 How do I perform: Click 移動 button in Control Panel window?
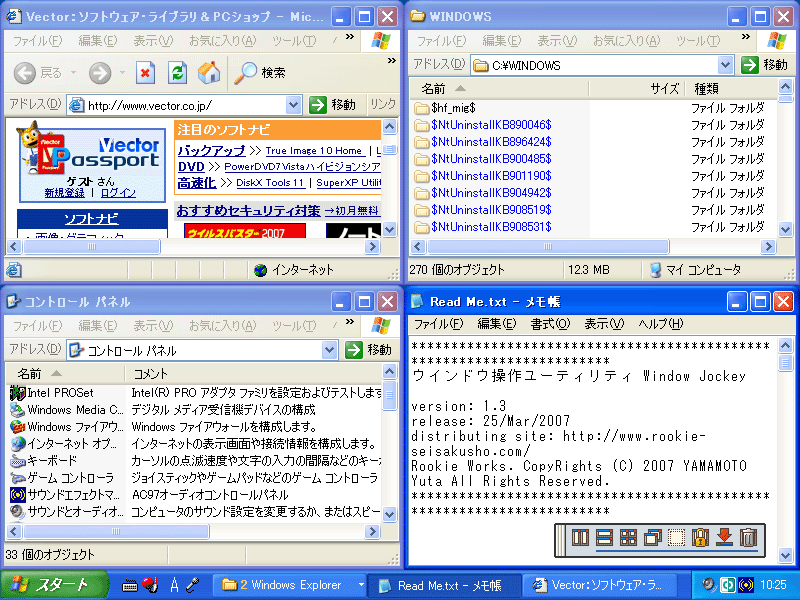coord(369,350)
